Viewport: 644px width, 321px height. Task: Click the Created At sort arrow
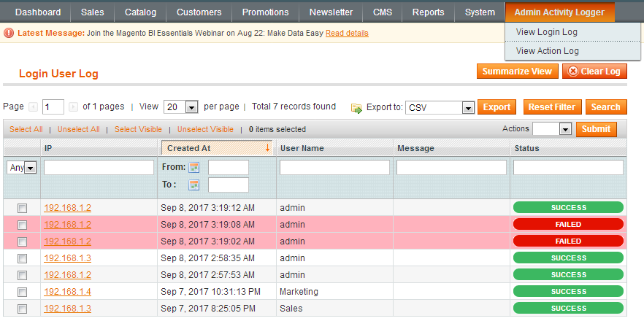pyautogui.click(x=267, y=148)
